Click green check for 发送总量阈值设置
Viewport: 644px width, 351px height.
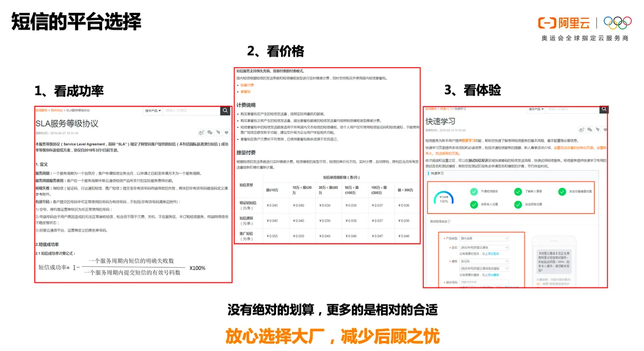pyautogui.click(x=562, y=192)
